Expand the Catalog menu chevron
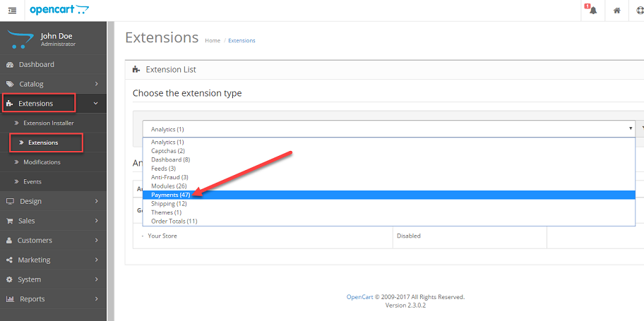 97,84
